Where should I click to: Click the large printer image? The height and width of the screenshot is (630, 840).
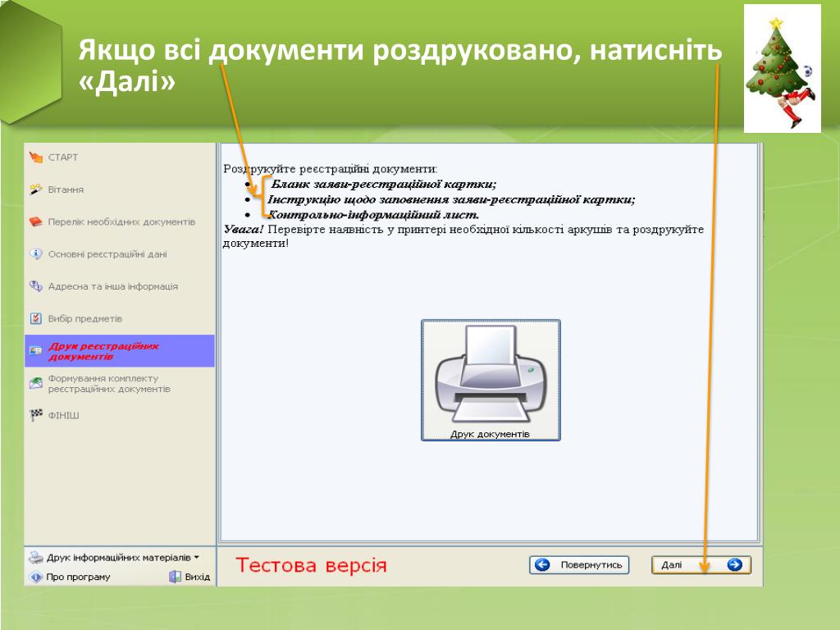pos(491,374)
